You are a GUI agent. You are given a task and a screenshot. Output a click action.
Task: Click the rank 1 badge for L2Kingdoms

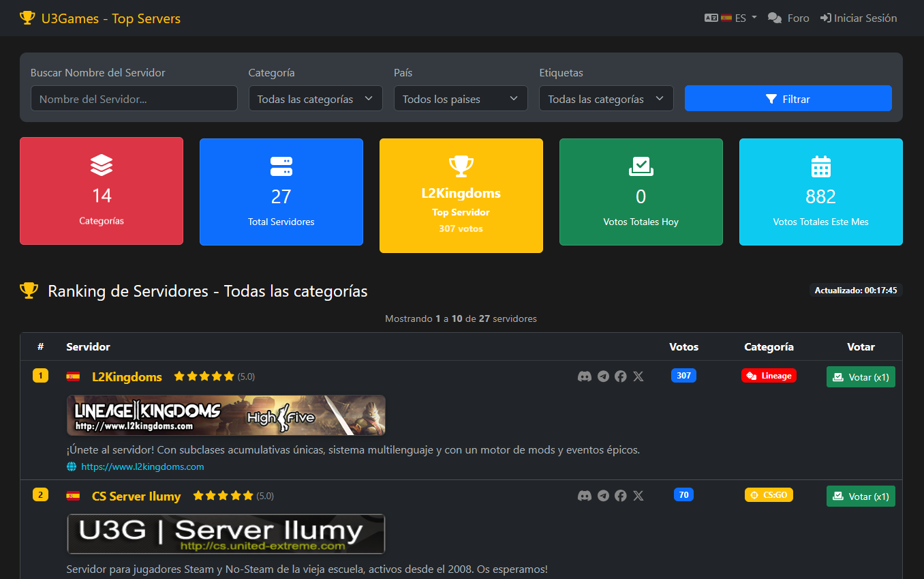click(40, 375)
